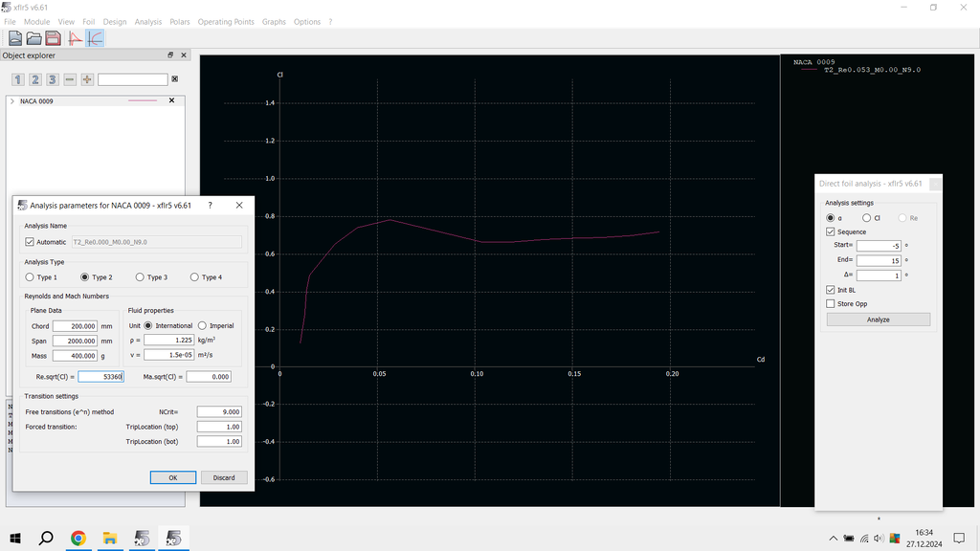Expand the NACA 0009 tree item
Image resolution: width=980 pixels, height=551 pixels.
pyautogui.click(x=11, y=100)
